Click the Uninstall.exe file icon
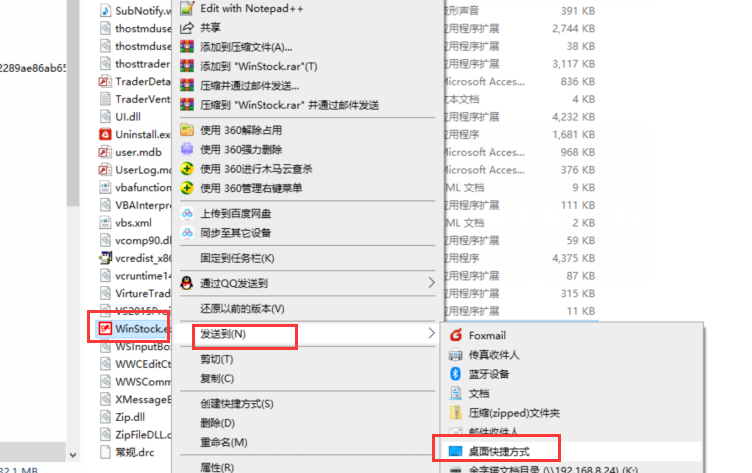 pyautogui.click(x=105, y=134)
